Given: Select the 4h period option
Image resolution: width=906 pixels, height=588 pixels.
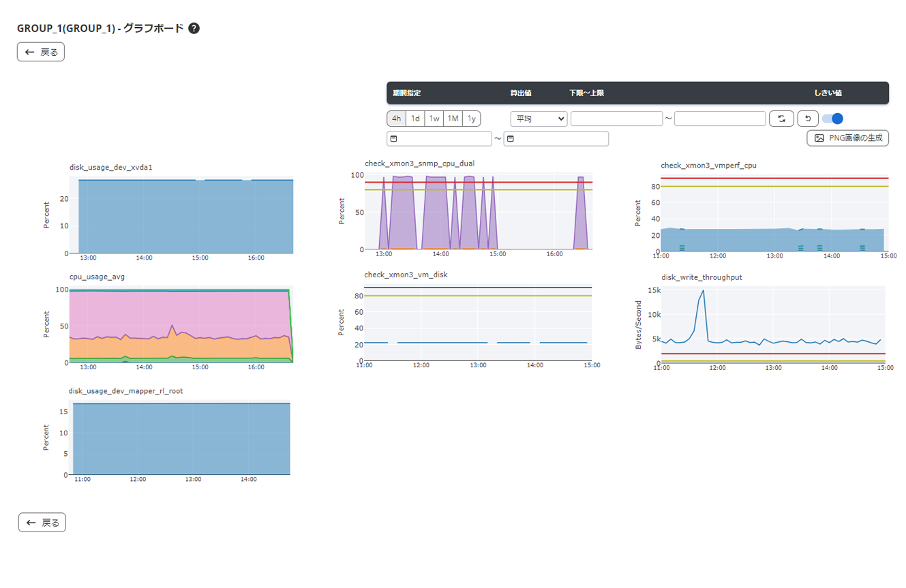Looking at the screenshot, I should click(396, 119).
